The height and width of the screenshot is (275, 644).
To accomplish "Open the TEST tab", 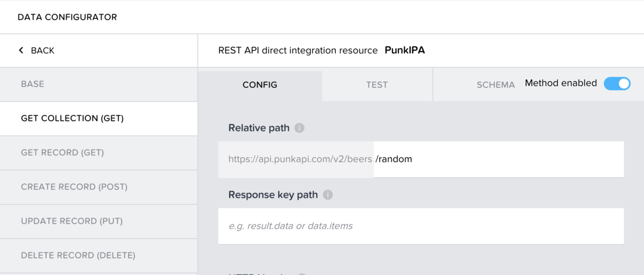I will click(x=377, y=85).
